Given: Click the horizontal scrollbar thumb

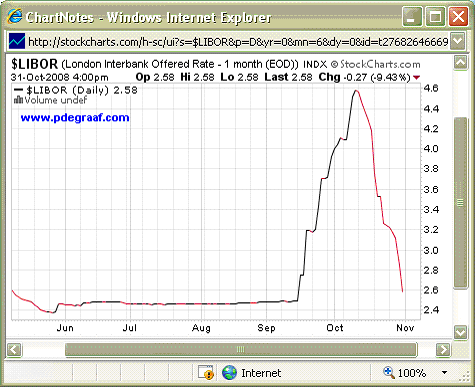Looking at the screenshot, I should pos(241,350).
